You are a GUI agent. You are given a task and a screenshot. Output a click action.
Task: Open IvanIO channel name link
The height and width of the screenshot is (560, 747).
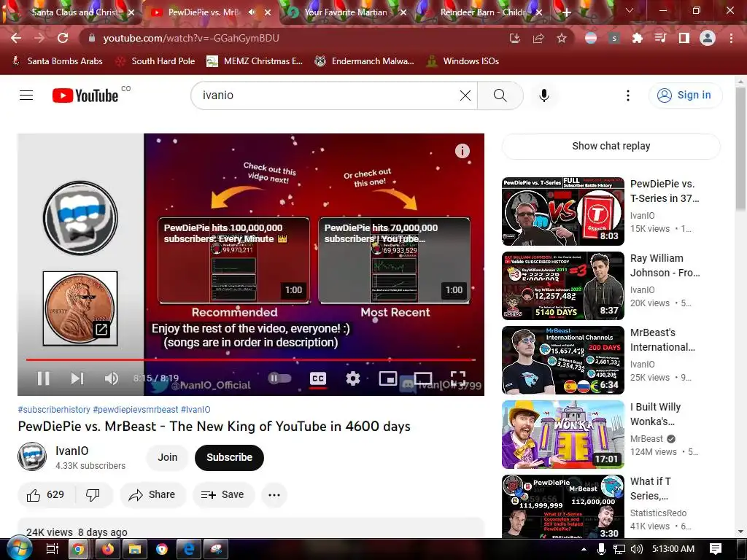[x=72, y=451]
